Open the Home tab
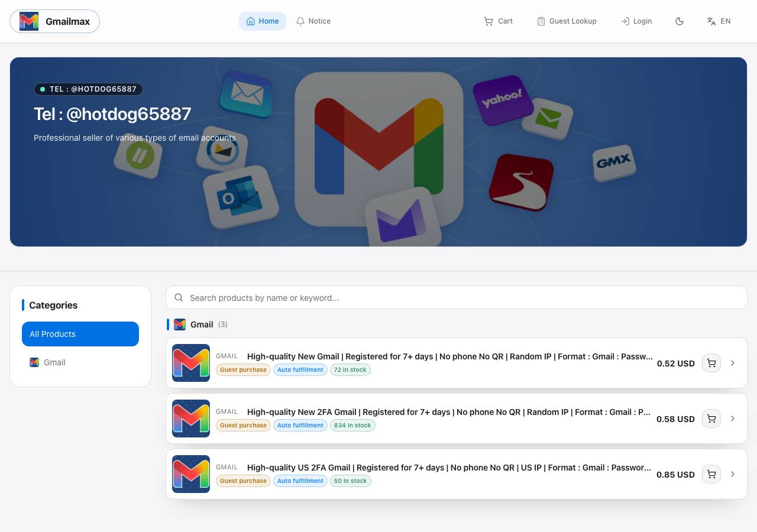 point(263,21)
